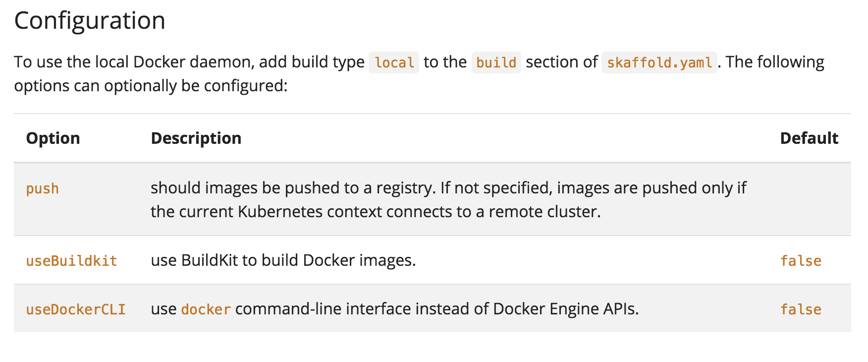868x362 pixels.
Task: Click 'Docker Engine APIs' phrase in the table
Action: tap(565, 309)
